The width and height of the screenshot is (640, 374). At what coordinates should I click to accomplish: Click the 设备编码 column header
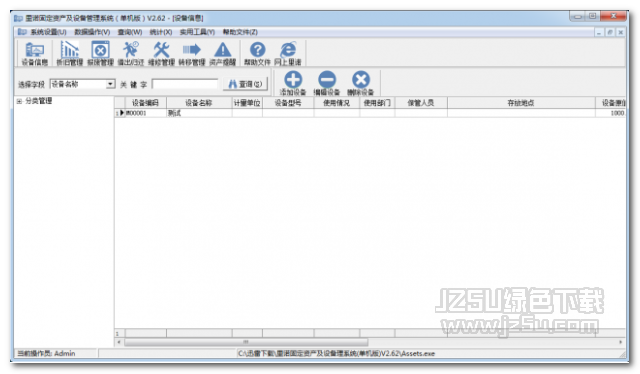tap(145, 103)
